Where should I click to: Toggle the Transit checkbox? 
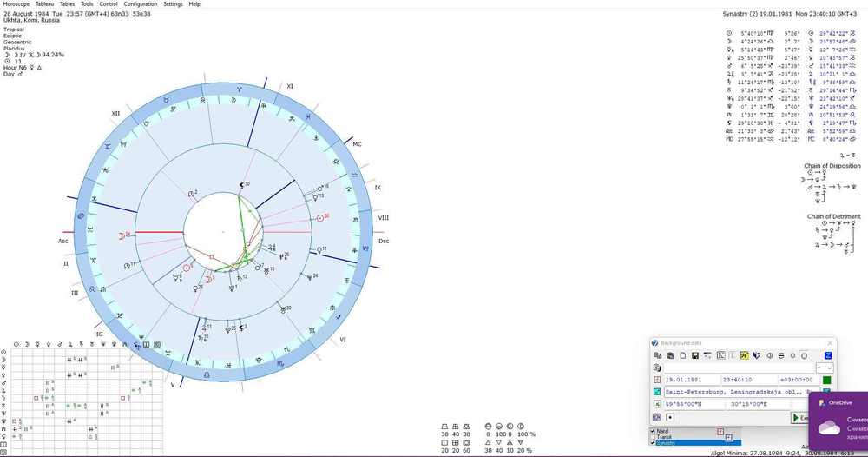click(653, 437)
